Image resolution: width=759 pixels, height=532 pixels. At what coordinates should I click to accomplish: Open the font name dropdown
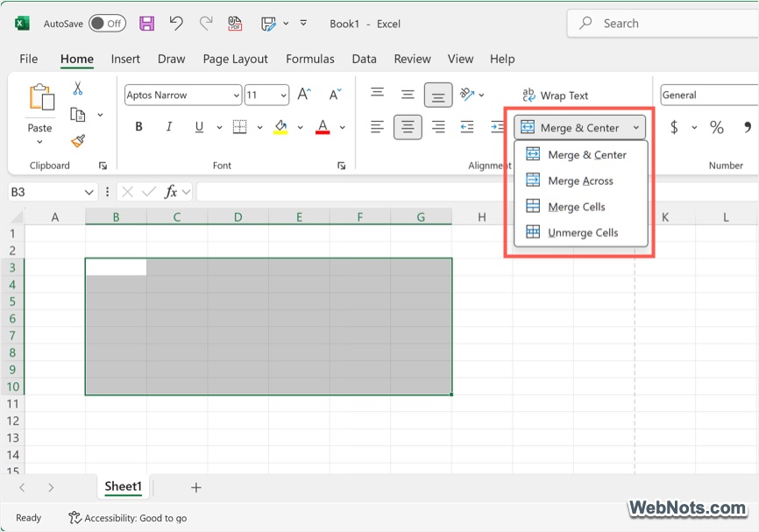[237, 96]
